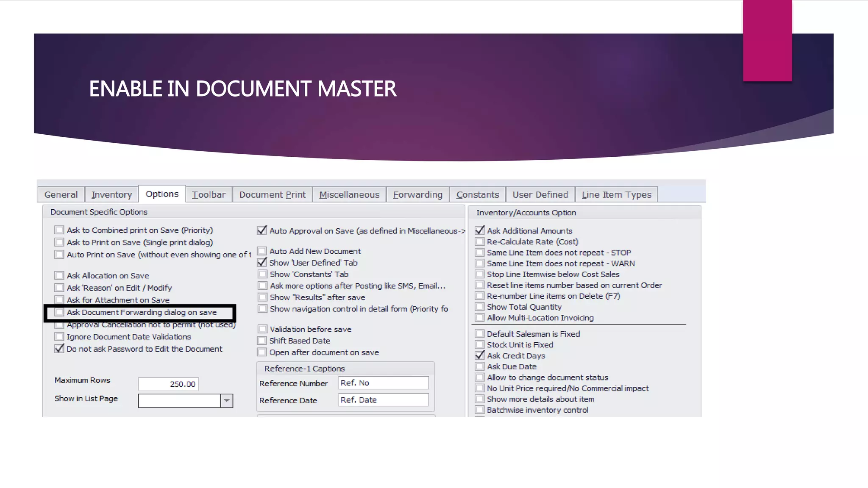Enable Ask Due Date checkbox

click(479, 366)
